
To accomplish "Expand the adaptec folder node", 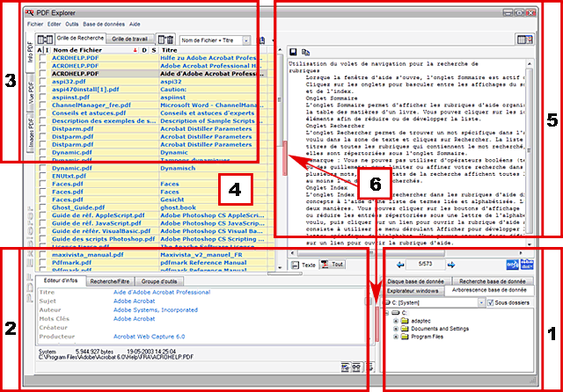I will pos(396,321).
